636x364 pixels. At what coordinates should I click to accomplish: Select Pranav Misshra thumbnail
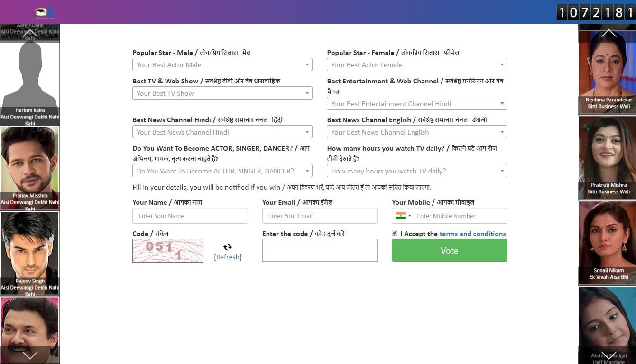[x=30, y=167]
